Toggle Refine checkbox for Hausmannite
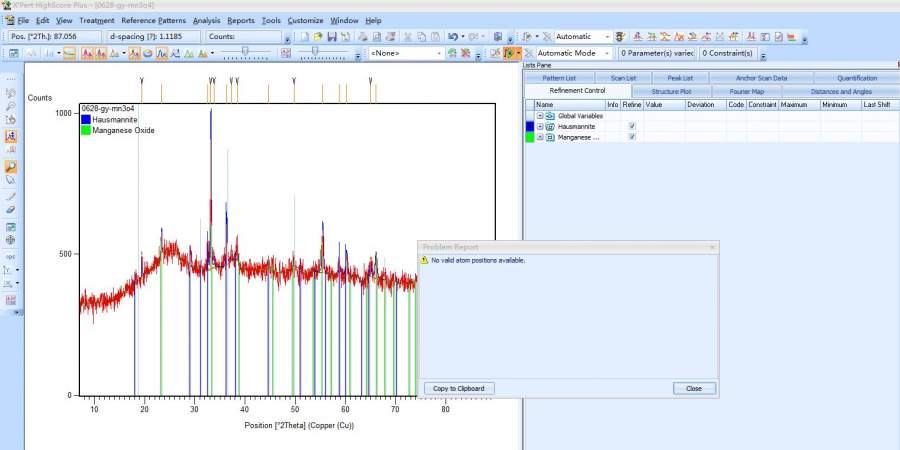This screenshot has height=450, width=900. tap(632, 127)
